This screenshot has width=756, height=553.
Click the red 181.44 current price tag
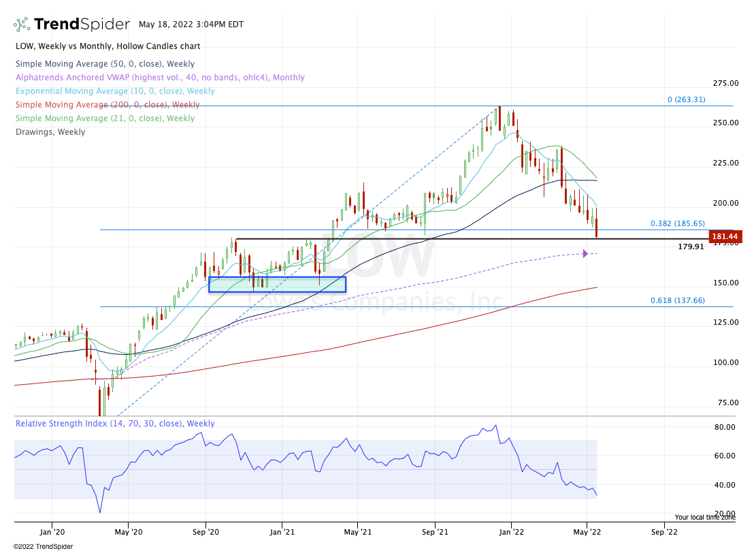click(x=725, y=237)
